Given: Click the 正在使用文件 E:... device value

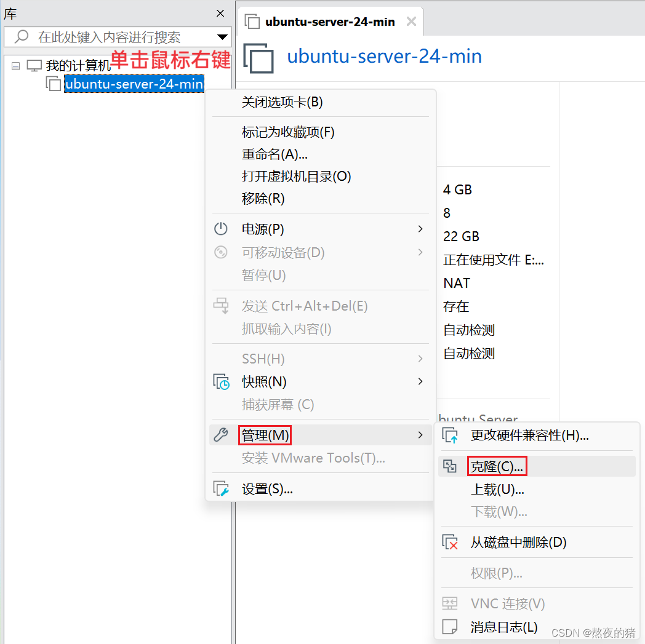Looking at the screenshot, I should click(x=494, y=260).
